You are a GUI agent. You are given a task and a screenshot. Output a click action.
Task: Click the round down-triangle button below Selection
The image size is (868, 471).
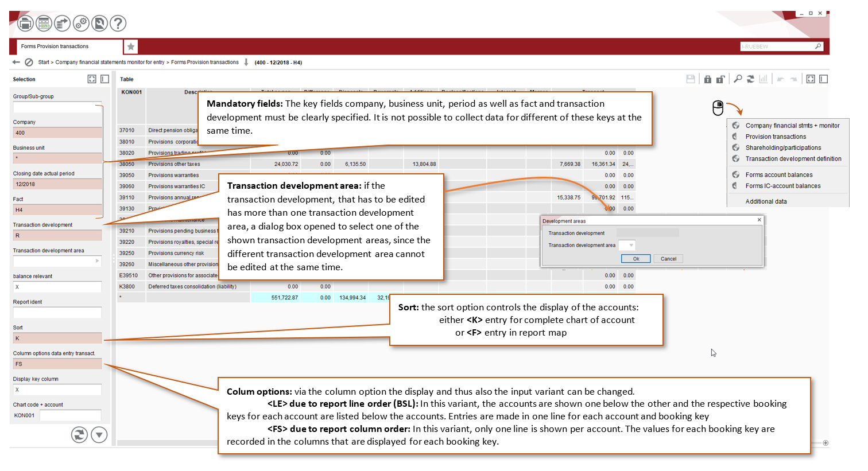(99, 435)
